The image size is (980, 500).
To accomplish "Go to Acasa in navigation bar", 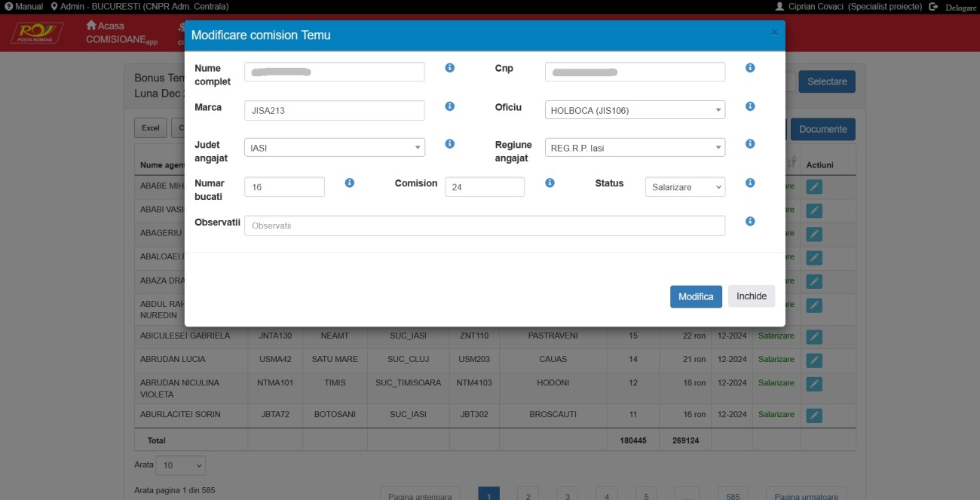I will (x=105, y=26).
